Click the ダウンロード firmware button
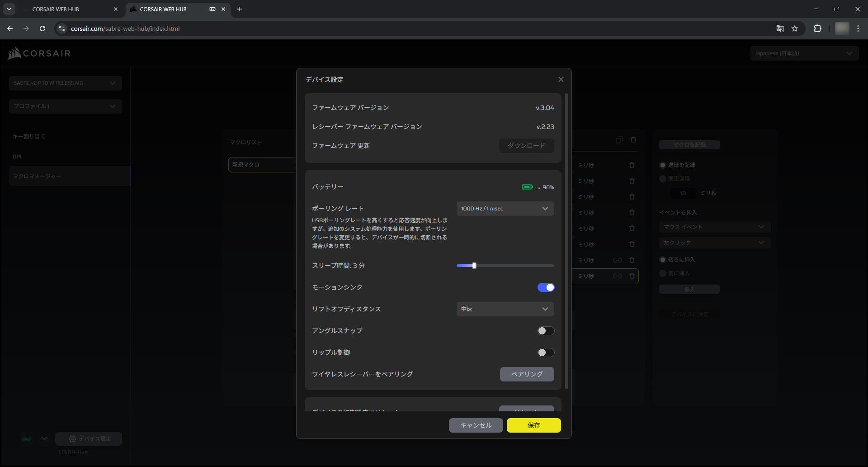The height and width of the screenshot is (467, 868). coord(527,146)
